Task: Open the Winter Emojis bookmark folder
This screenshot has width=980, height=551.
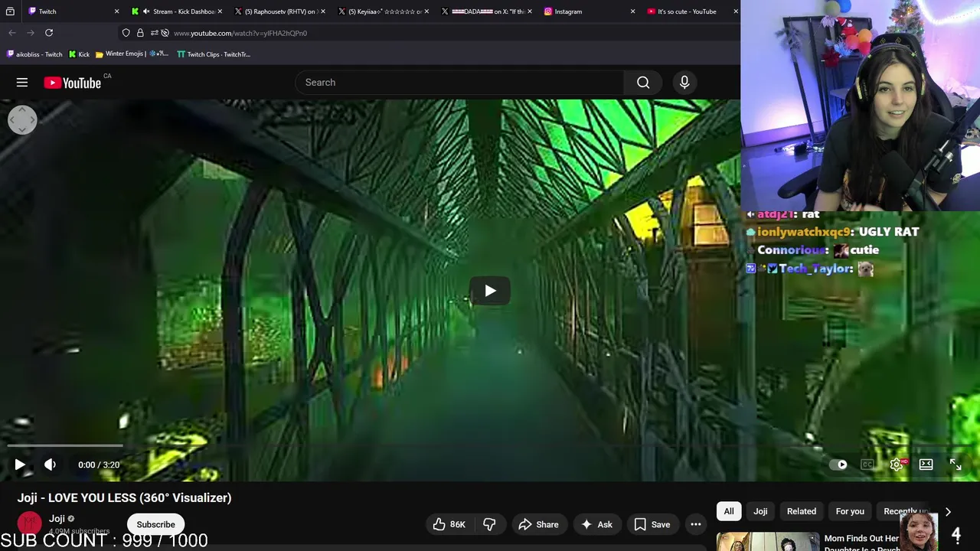Action: (x=132, y=54)
